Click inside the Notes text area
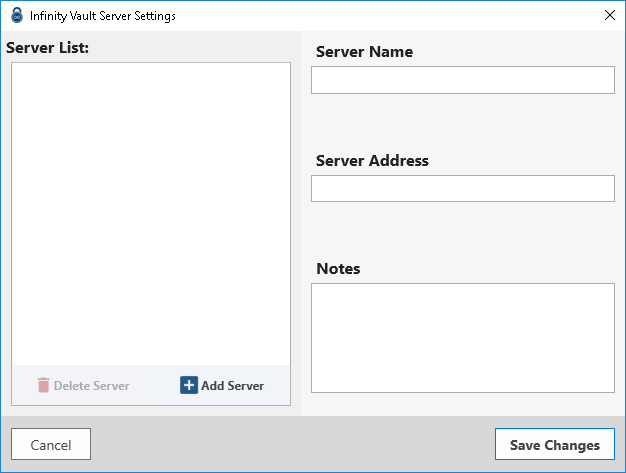626x473 pixels. coord(462,338)
